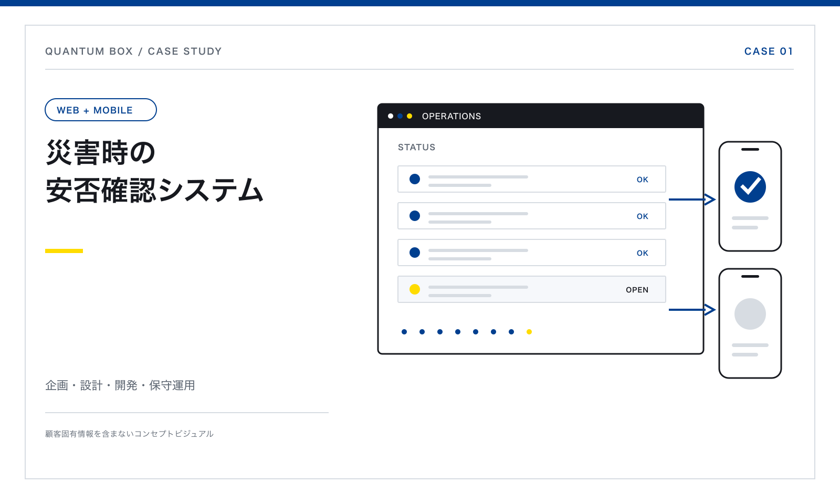The image size is (840, 504).
Task: Click the first blue pagination dot
Action: (404, 332)
